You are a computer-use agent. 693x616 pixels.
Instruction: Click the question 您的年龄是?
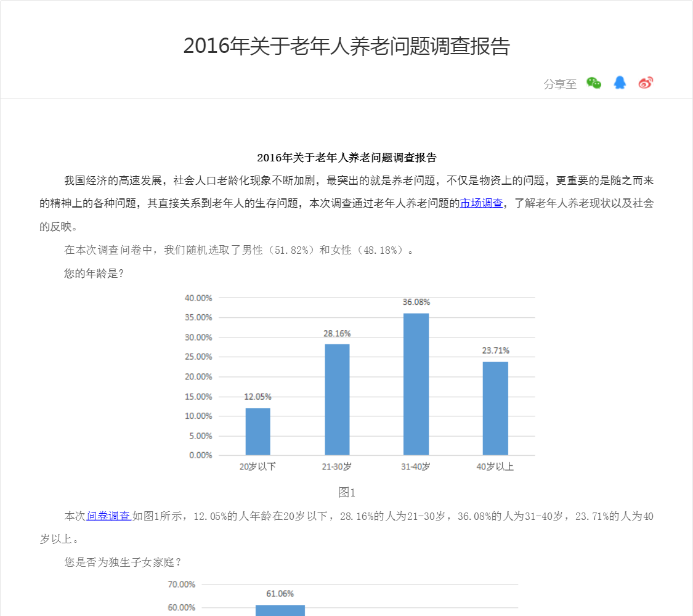[x=94, y=274]
